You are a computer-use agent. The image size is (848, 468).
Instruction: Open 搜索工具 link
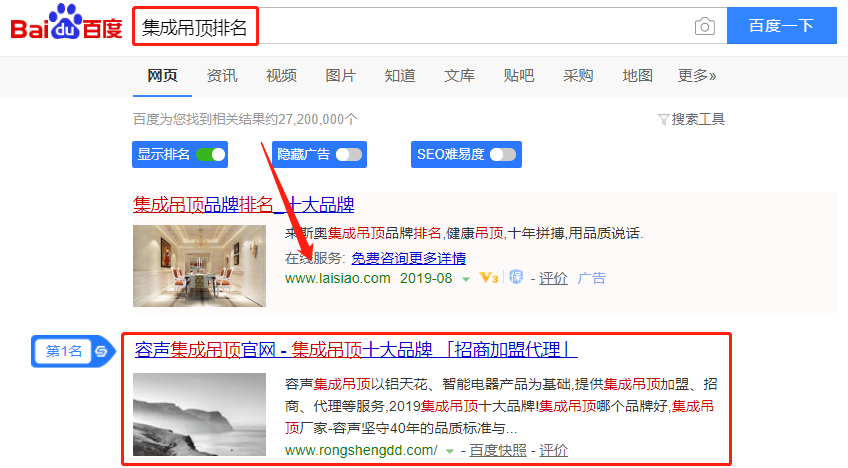(x=698, y=119)
